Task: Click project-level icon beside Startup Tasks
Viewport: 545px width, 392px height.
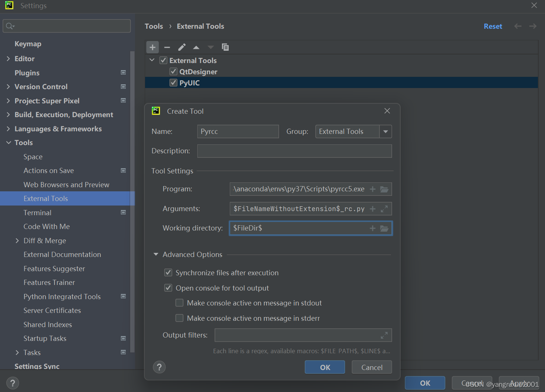Action: click(x=123, y=338)
